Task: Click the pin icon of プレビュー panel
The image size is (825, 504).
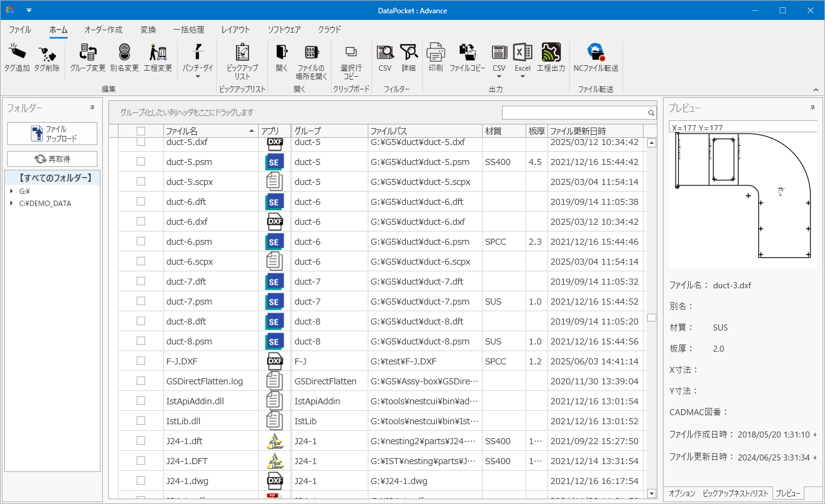Action: [812, 108]
